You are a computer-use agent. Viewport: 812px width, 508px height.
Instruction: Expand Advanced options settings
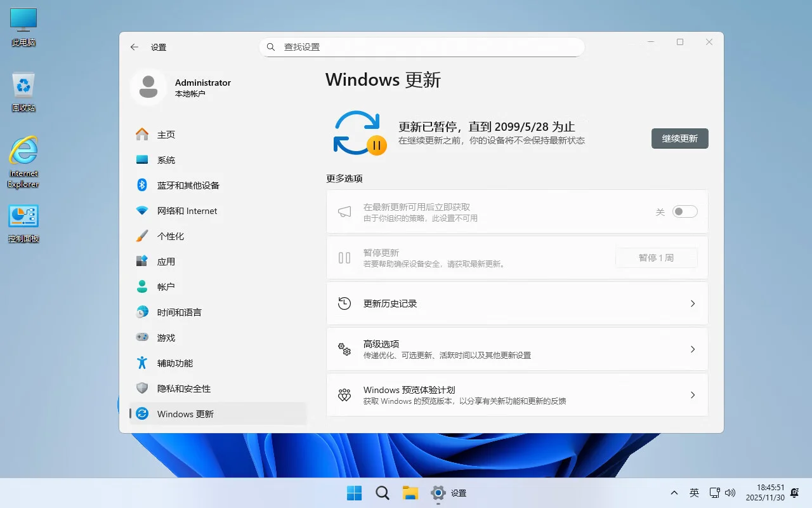coord(517,349)
